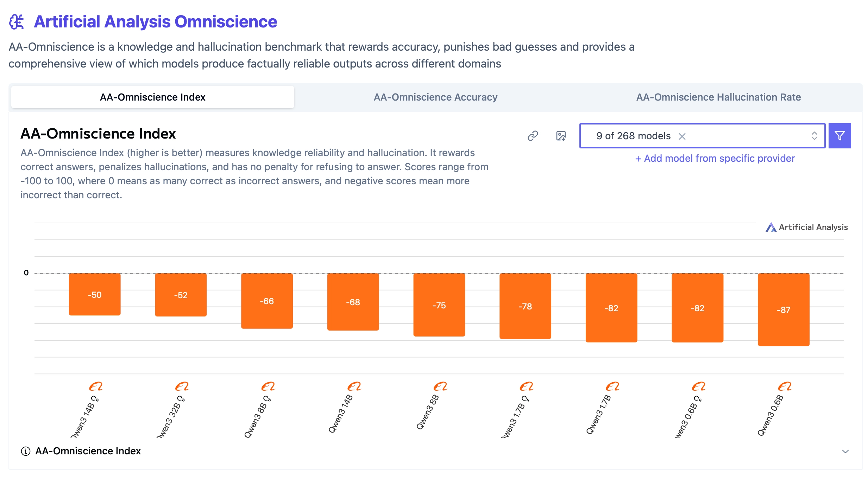The width and height of the screenshot is (868, 486).
Task: Click the Artificial Analysis Omniscience heading
Action: [155, 22]
